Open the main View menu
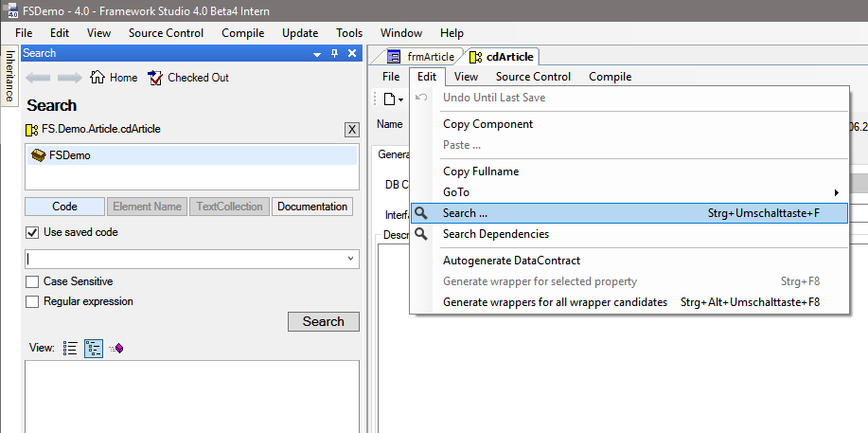The image size is (868, 433). click(x=99, y=33)
